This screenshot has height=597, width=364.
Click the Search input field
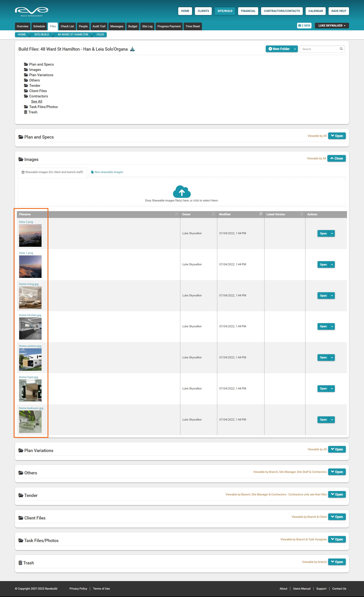point(319,49)
